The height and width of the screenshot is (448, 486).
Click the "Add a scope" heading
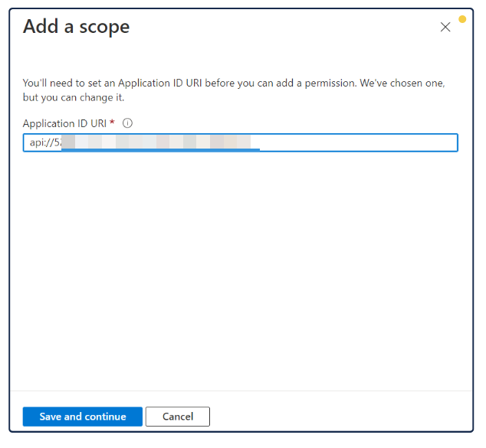[76, 27]
